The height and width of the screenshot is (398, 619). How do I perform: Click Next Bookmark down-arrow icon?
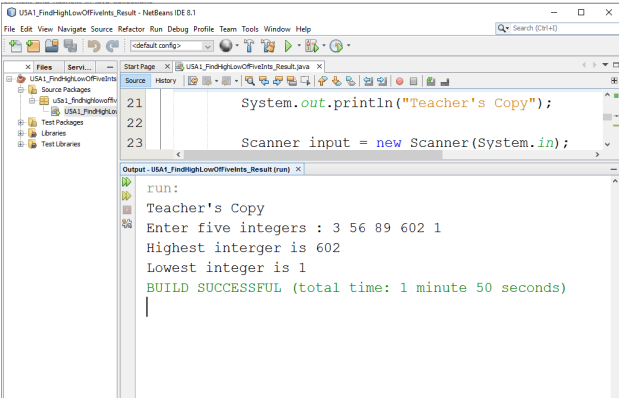tap(337, 81)
